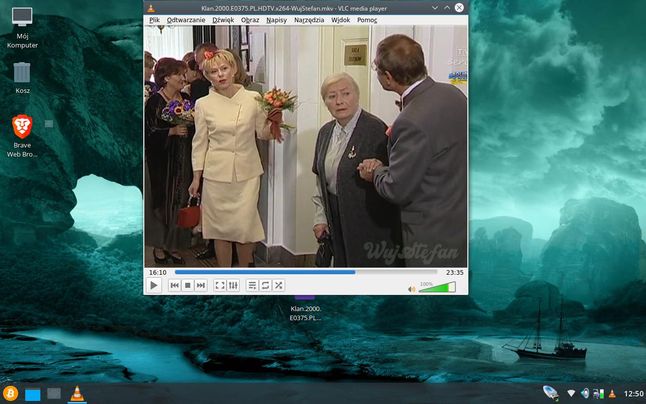Open the Narzędzia menu

(x=309, y=20)
